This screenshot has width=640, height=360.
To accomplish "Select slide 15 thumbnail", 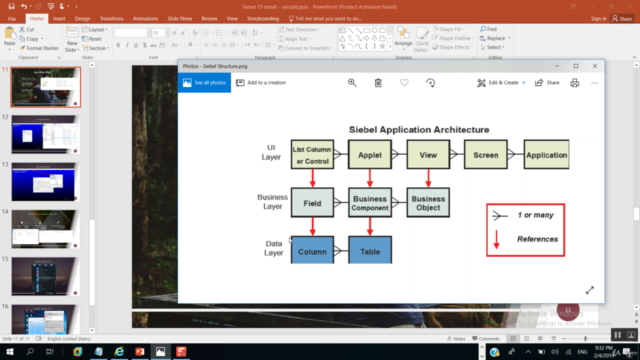I will 45,276.
